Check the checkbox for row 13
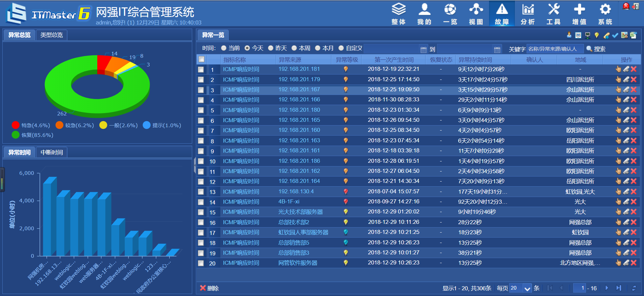Image resolution: width=644 pixels, height=296 pixels. 201,192
